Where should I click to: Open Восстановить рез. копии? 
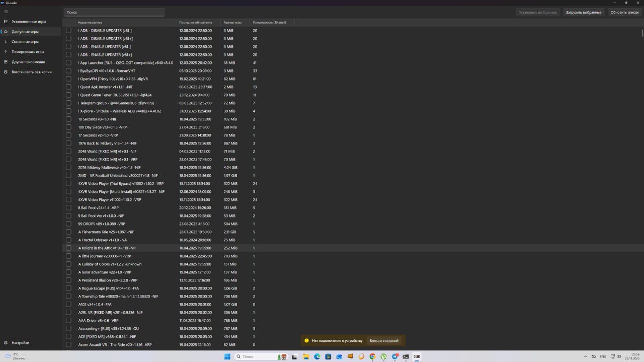(x=32, y=72)
